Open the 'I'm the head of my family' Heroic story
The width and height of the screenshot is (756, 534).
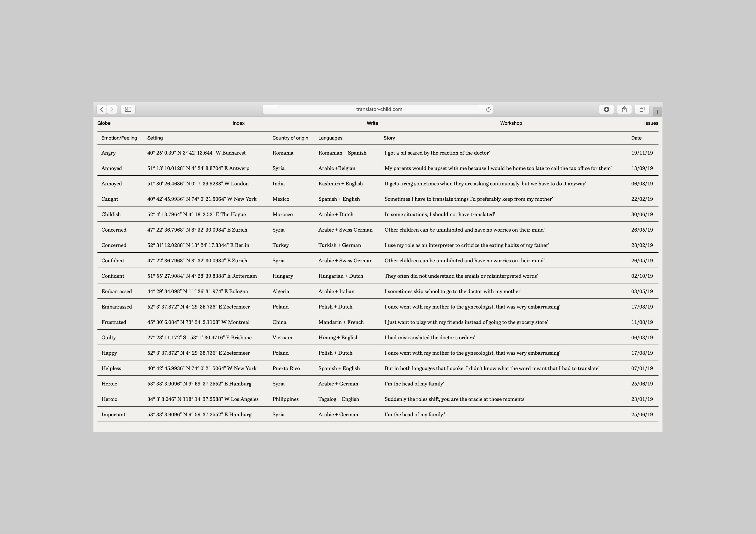point(414,384)
